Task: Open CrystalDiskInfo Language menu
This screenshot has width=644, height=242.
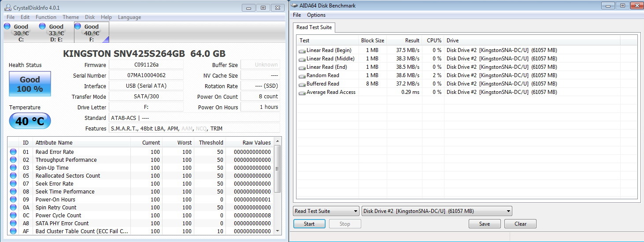Action: point(130,17)
